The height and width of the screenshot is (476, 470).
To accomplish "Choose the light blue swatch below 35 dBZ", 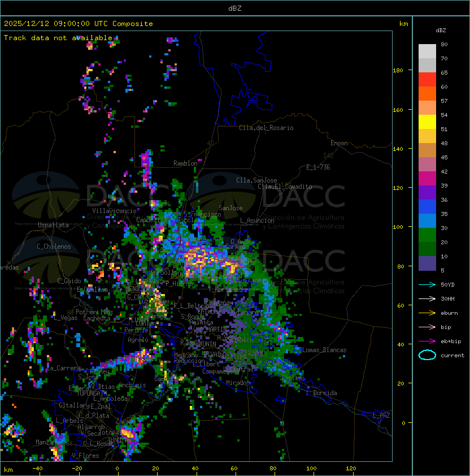I will click(427, 220).
